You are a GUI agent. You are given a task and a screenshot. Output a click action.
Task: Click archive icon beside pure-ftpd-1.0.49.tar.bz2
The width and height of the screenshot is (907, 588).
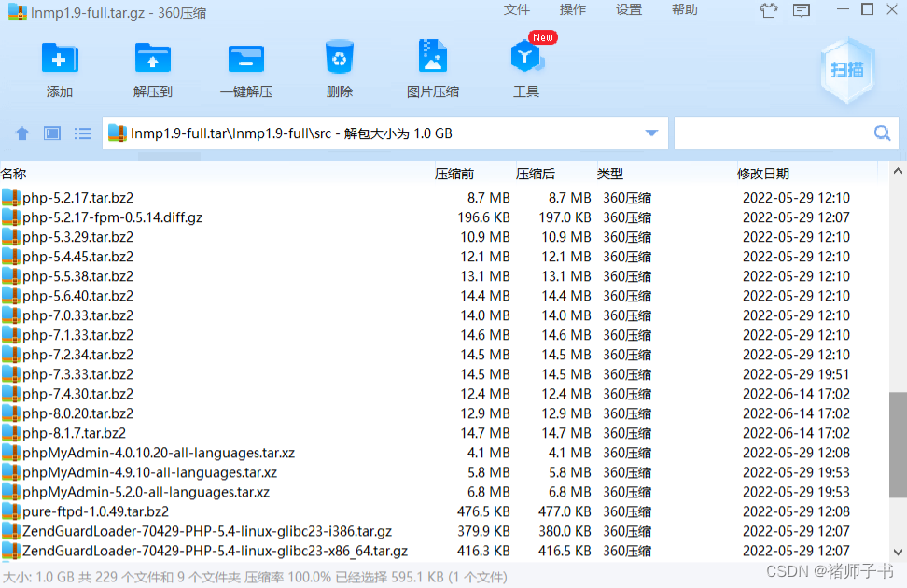[x=10, y=511]
